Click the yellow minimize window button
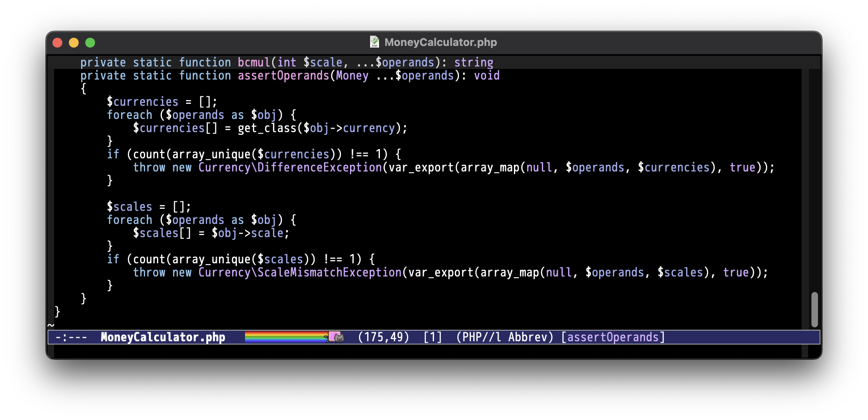 74,43
